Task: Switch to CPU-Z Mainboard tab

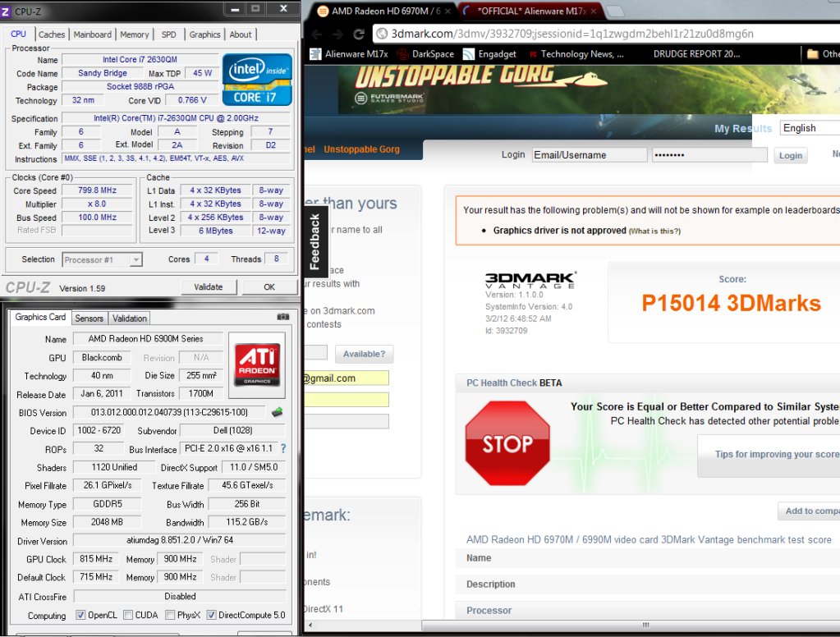Action: click(x=93, y=34)
